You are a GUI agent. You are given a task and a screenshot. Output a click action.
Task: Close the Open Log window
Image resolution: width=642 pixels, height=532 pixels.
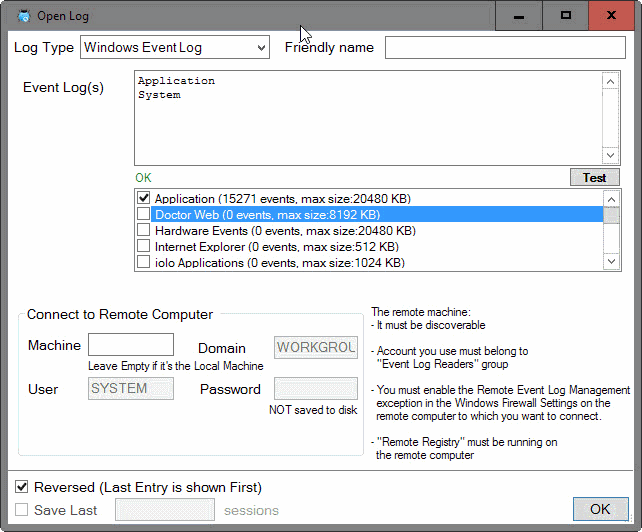611,16
